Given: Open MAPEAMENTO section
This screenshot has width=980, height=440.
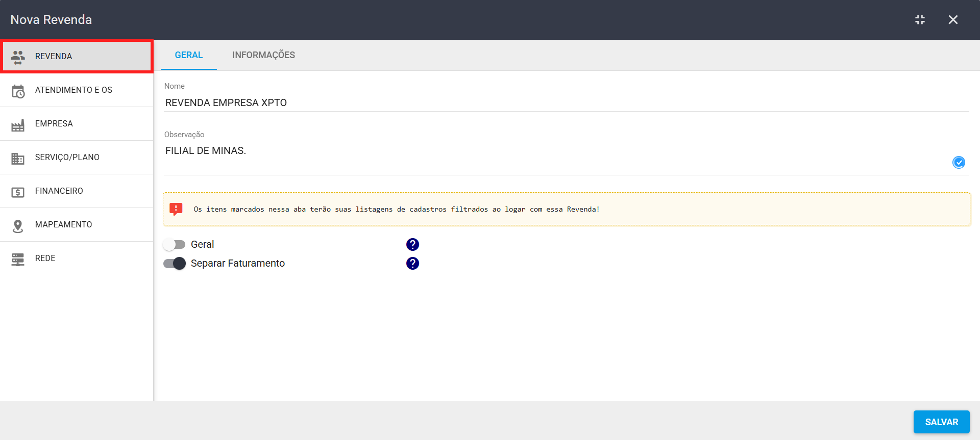Looking at the screenshot, I should [x=77, y=224].
